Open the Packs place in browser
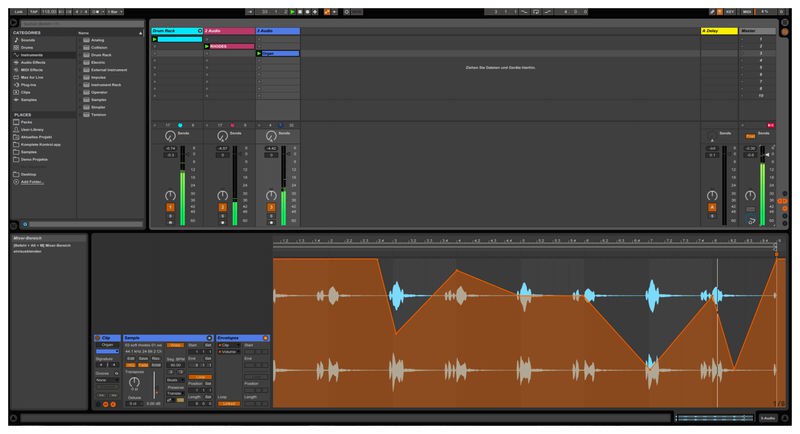This screenshot has height=434, width=800. point(27,122)
